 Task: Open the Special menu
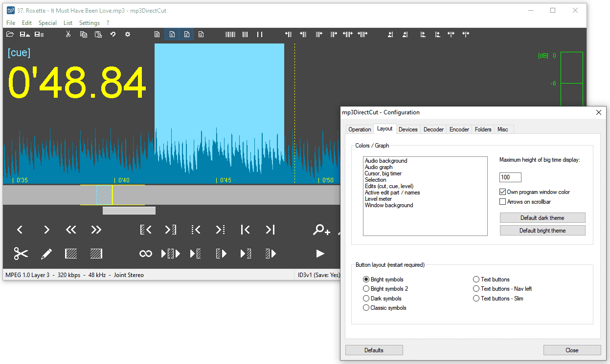click(x=47, y=23)
